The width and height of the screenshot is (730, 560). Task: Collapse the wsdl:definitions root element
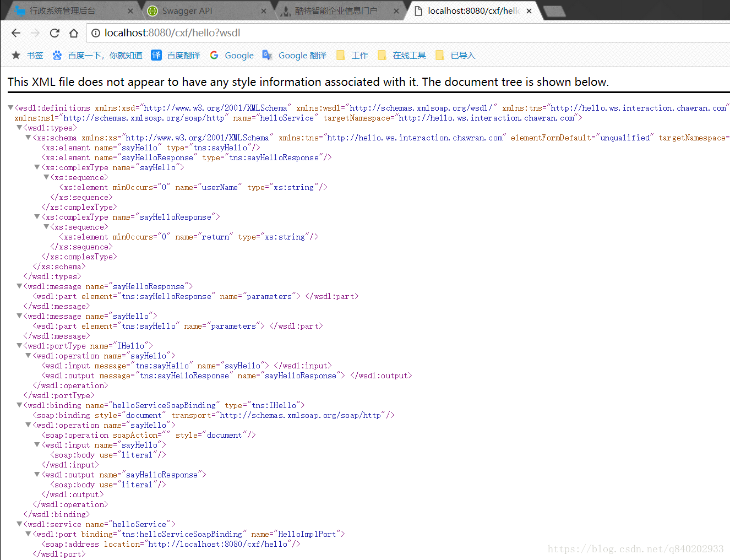pos(9,108)
